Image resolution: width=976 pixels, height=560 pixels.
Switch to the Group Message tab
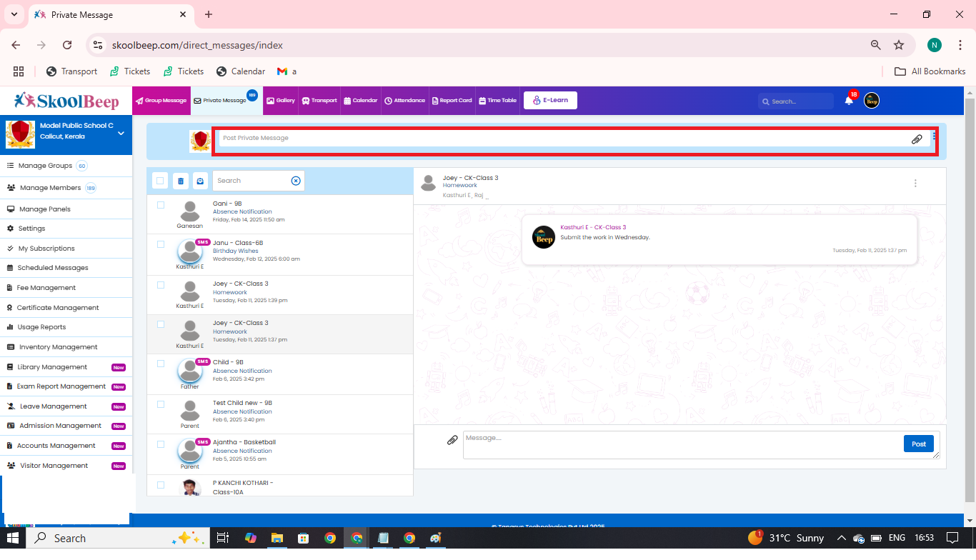coord(161,101)
